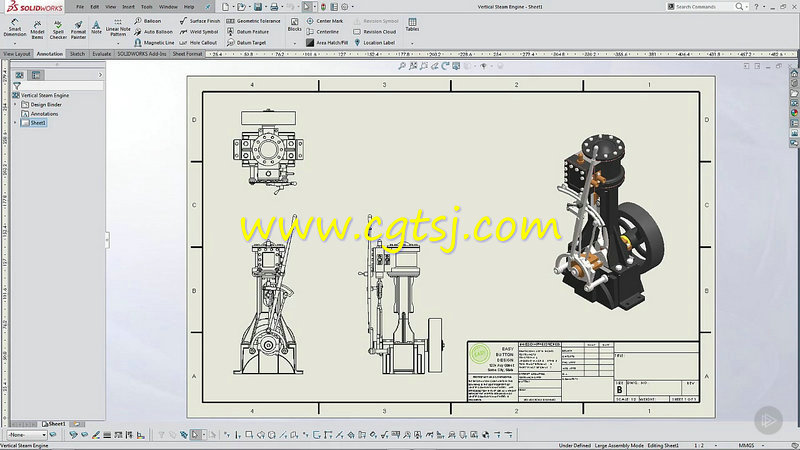800x450 pixels.
Task: Expand the Design Binder tree node
Action: 15,105
